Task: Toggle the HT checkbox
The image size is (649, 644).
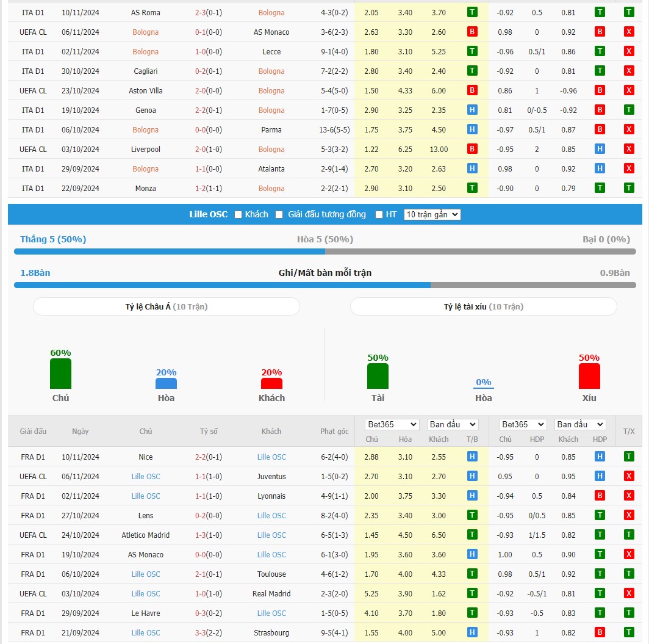Action: pyautogui.click(x=379, y=214)
